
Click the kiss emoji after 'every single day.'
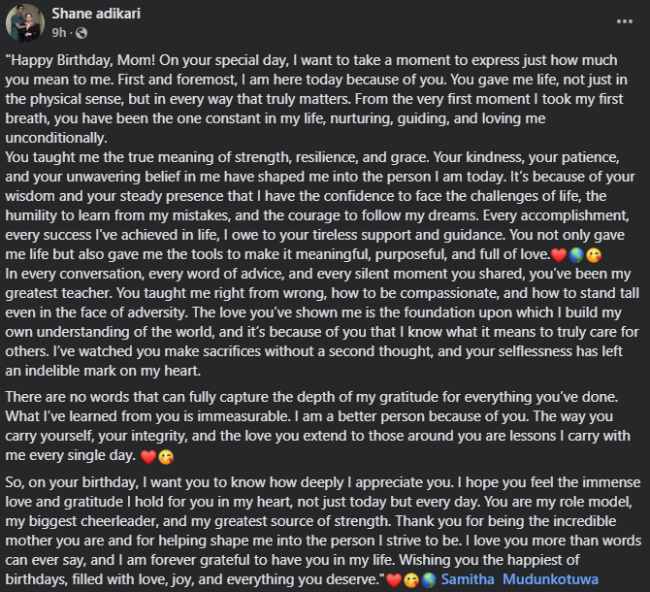(163, 457)
